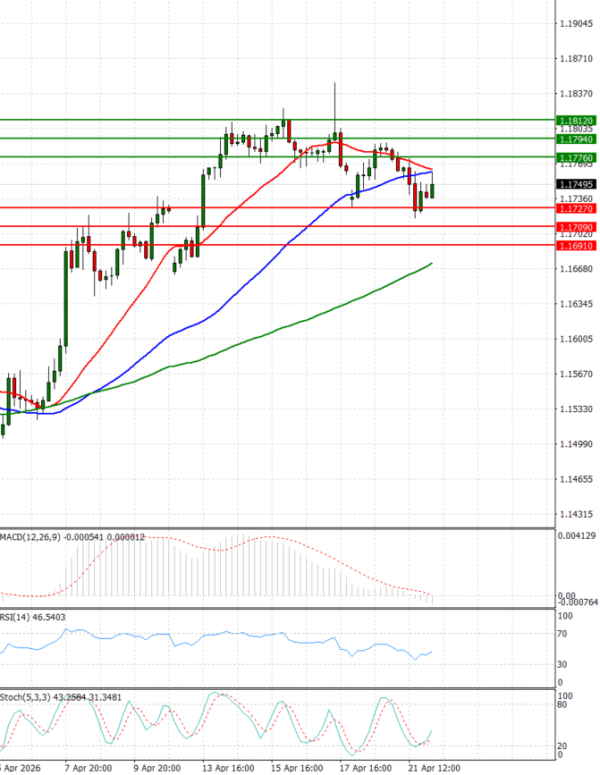The height and width of the screenshot is (775, 600).
Task: Click the 7 Apr 20:00 date marker
Action: click(x=89, y=768)
